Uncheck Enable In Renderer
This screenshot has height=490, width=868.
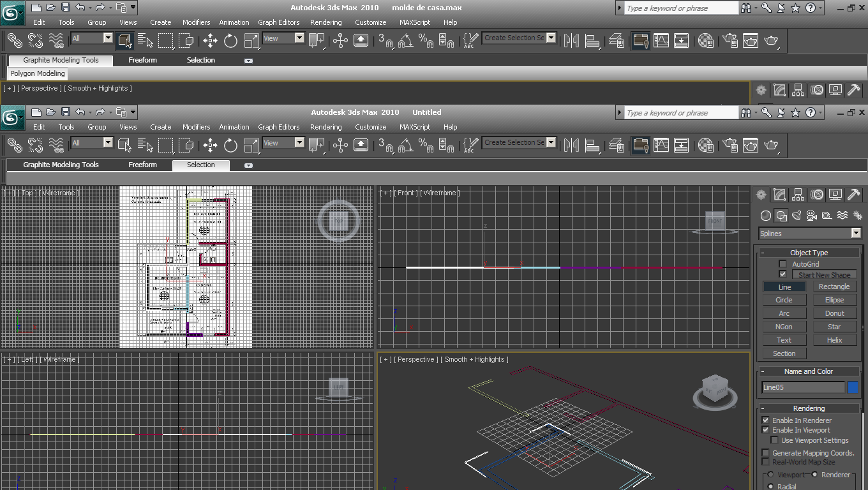point(766,420)
